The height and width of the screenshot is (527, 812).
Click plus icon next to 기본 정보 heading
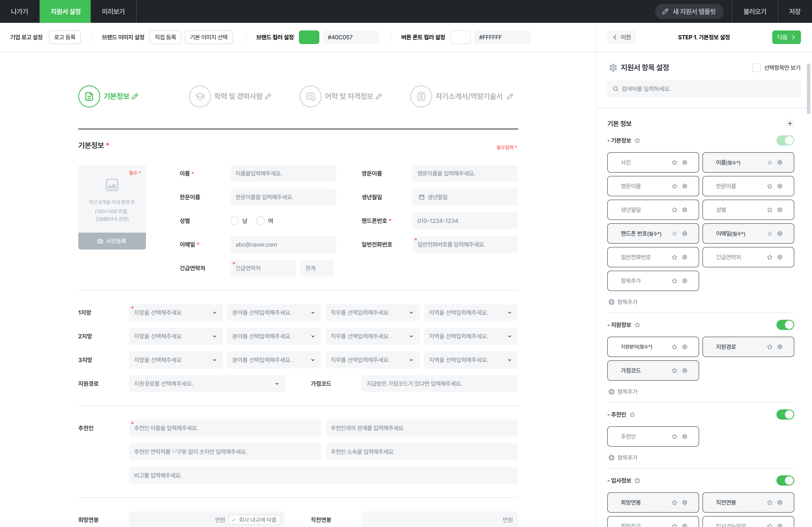point(790,124)
